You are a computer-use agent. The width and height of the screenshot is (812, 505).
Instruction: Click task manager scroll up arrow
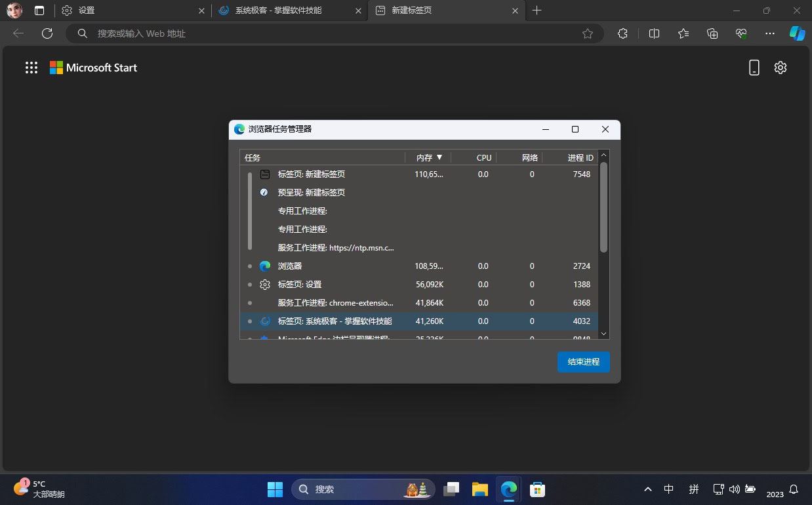(604, 156)
